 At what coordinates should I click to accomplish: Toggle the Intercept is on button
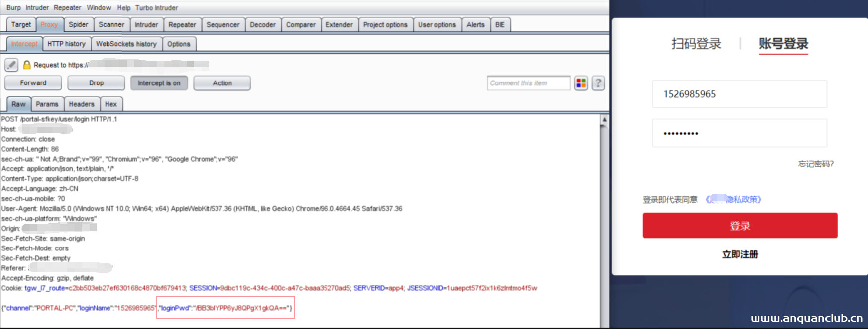[159, 83]
